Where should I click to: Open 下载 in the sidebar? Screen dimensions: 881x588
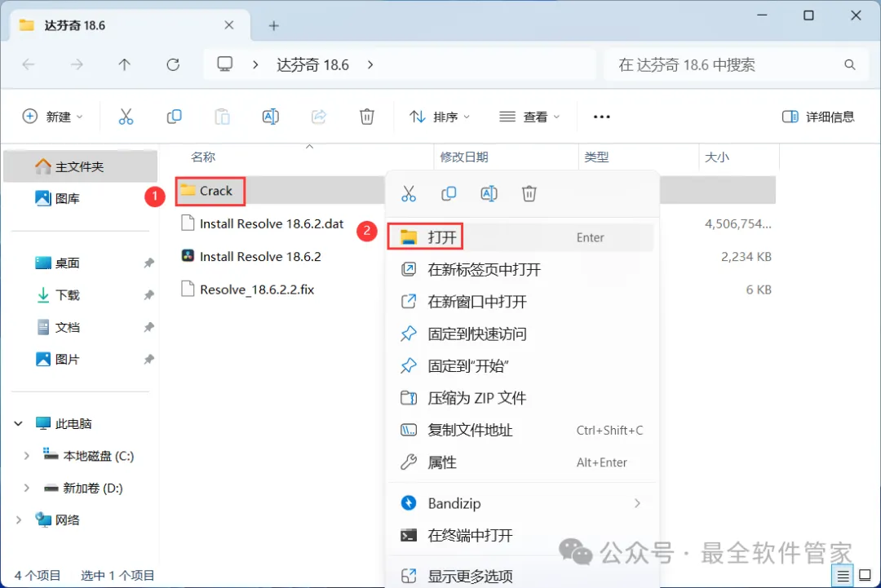(x=80, y=295)
